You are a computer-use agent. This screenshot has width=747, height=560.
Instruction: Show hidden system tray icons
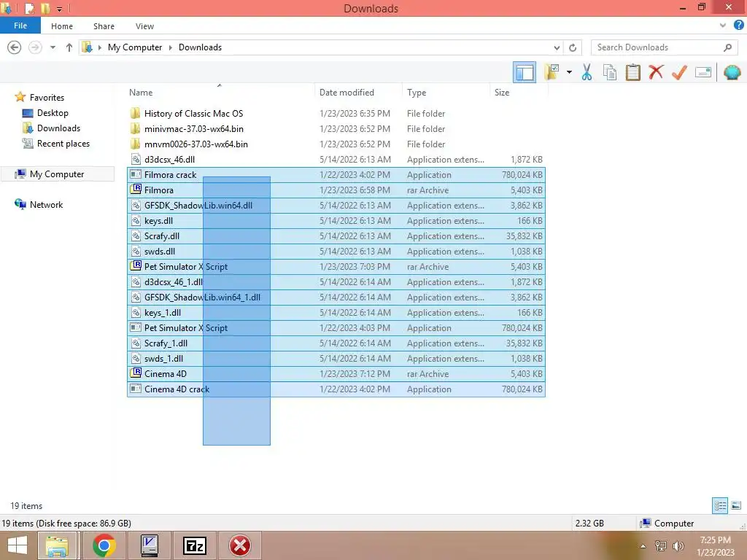pos(643,545)
